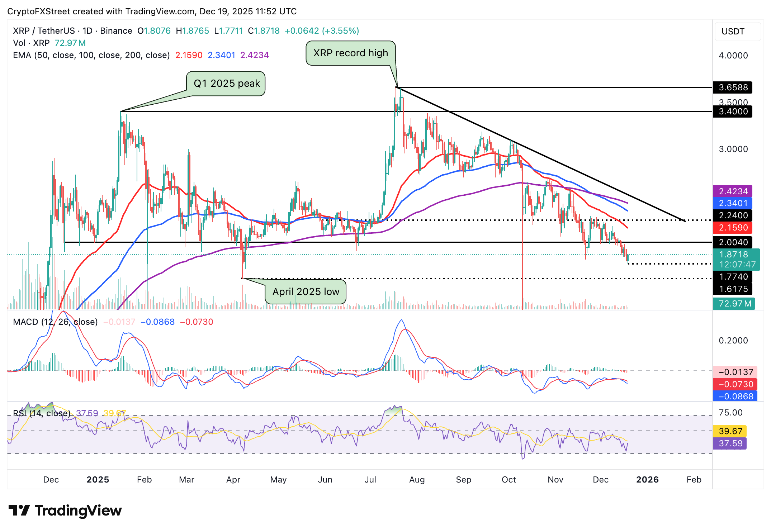Click the April 2025 low label
This screenshot has width=771, height=532.
click(x=306, y=292)
